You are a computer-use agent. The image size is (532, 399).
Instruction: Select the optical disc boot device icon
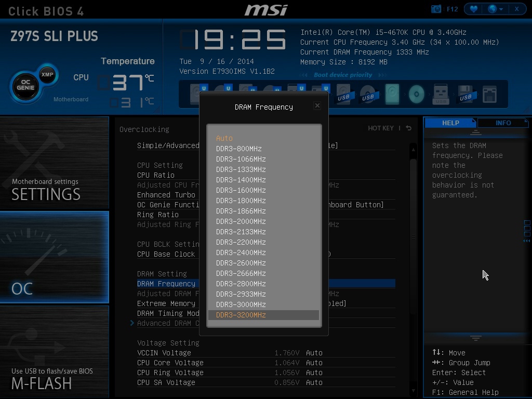416,95
